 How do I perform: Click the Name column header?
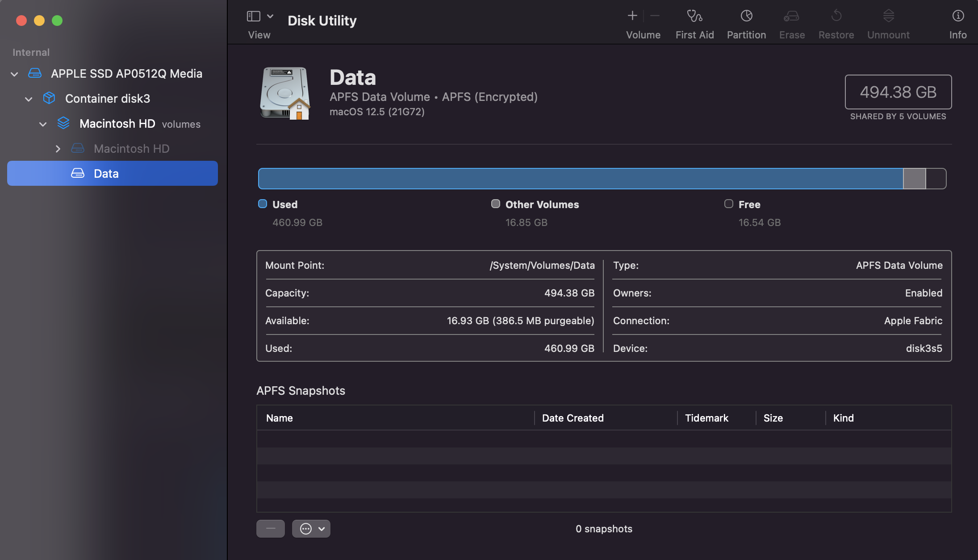(x=280, y=418)
